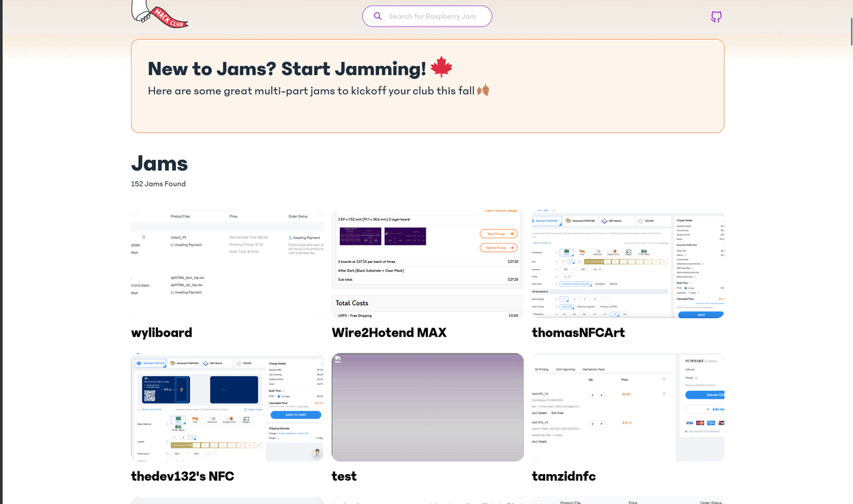Click the 'test' jam title
Viewport: 853px width, 504px height.
(344, 476)
